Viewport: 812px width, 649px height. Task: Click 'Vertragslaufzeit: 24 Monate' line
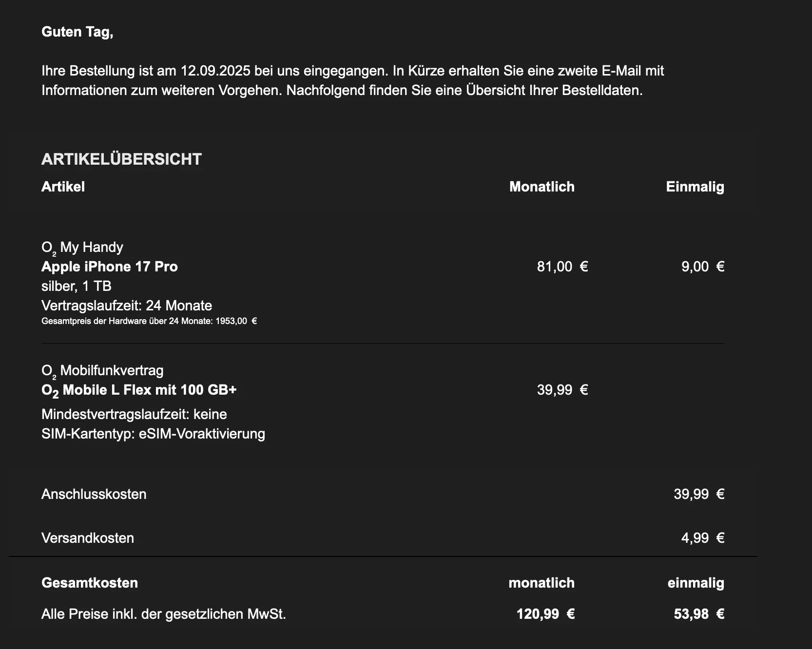127,305
